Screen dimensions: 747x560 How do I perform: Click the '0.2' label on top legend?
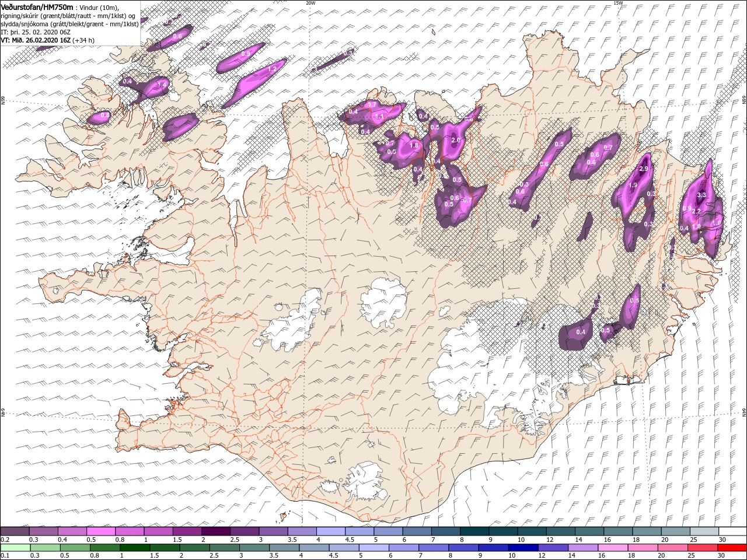[x=5, y=540]
